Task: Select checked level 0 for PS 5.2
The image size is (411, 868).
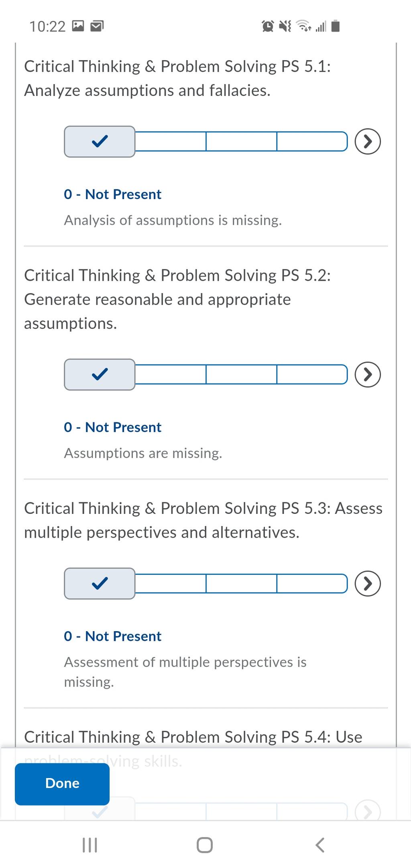Action: coord(100,374)
